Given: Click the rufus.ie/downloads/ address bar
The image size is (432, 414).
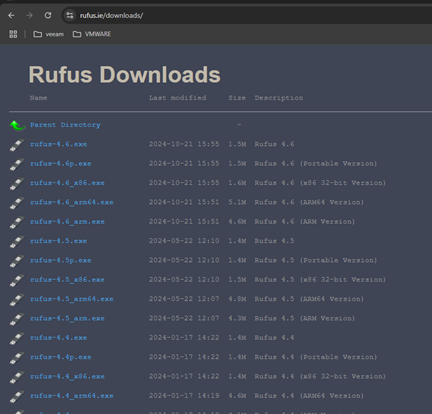Looking at the screenshot, I should (x=247, y=15).
